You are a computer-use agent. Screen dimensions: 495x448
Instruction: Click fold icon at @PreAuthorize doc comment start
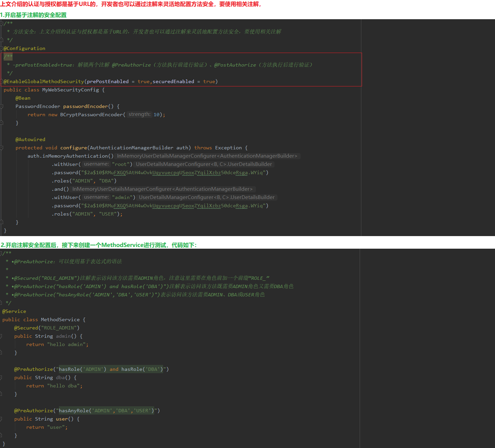1,253
